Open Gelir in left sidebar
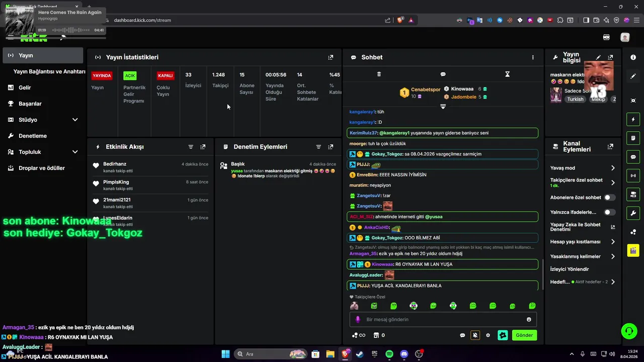 click(x=25, y=87)
